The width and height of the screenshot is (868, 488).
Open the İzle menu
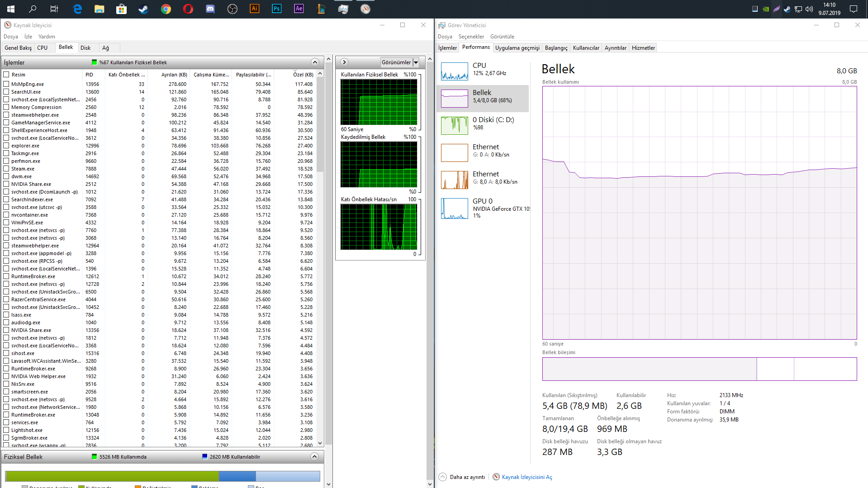pyautogui.click(x=28, y=37)
